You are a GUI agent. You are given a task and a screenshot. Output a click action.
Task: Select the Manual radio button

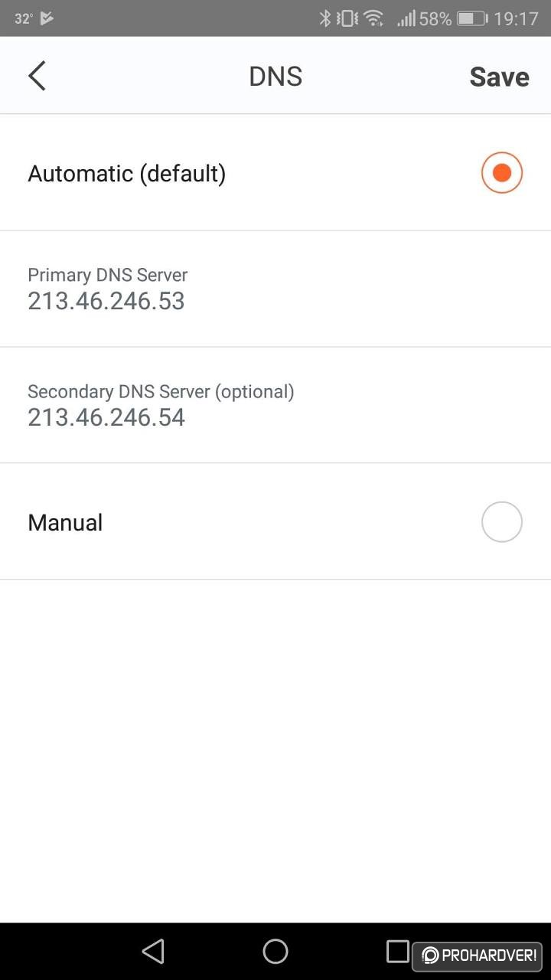[502, 522]
